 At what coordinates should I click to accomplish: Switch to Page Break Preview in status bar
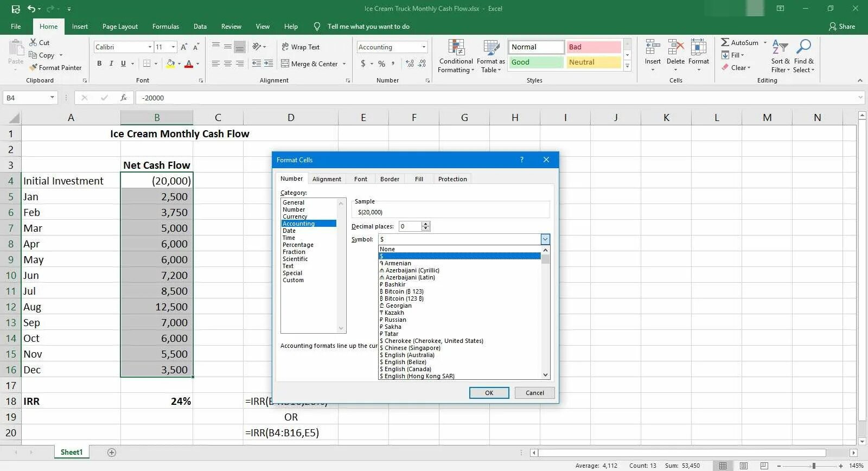pos(764,466)
